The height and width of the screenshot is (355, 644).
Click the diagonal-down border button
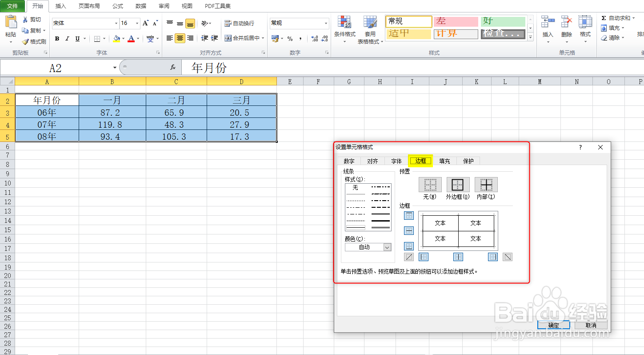coord(508,257)
